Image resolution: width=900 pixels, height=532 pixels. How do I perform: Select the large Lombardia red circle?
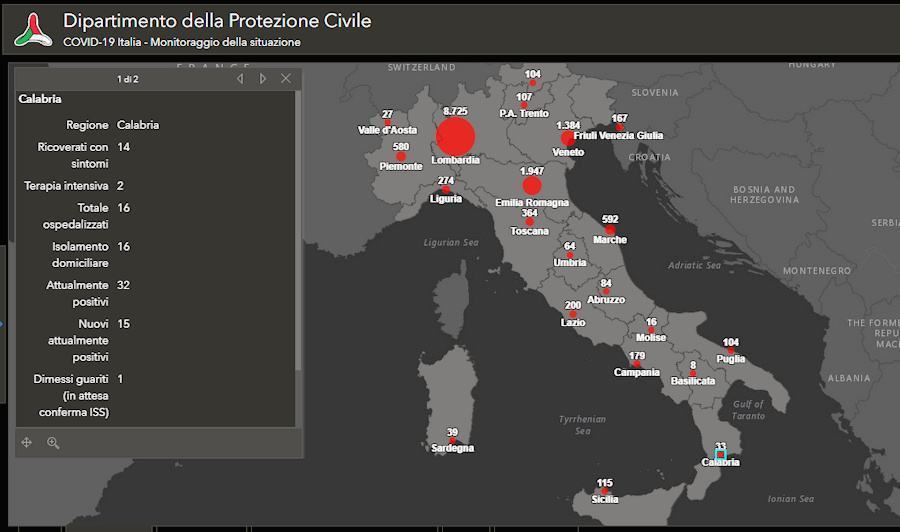tap(455, 136)
